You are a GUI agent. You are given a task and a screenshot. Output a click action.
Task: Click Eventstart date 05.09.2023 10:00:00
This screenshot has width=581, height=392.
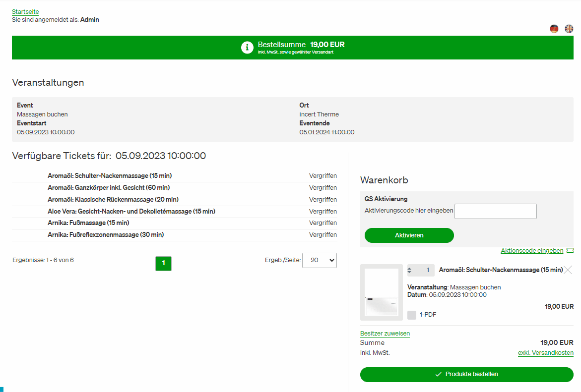46,132
